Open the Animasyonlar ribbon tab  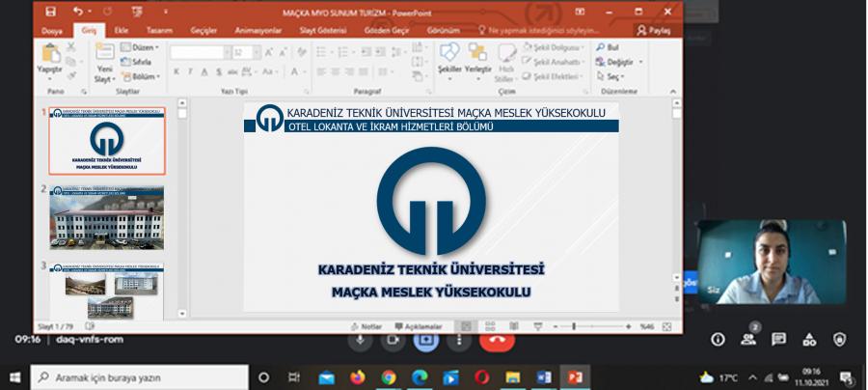click(255, 31)
